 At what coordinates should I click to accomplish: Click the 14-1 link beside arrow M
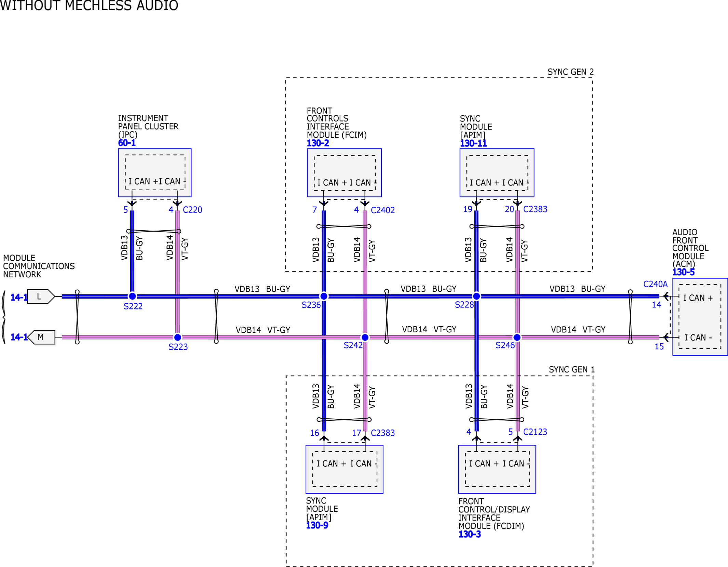click(x=18, y=337)
